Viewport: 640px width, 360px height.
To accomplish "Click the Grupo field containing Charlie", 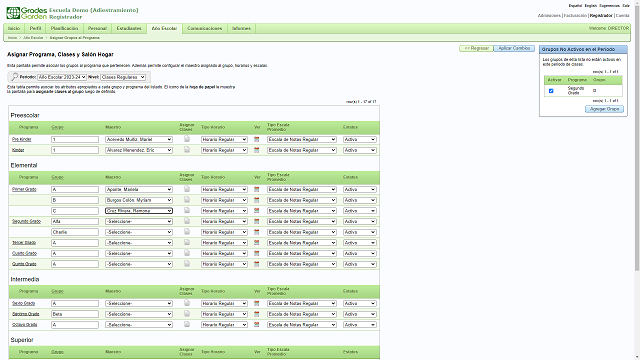I will pyautogui.click(x=75, y=232).
